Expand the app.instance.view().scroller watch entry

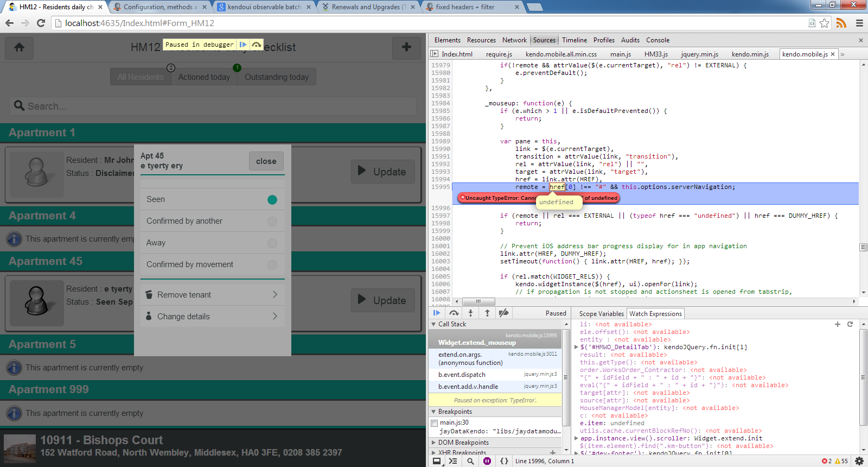coord(576,438)
